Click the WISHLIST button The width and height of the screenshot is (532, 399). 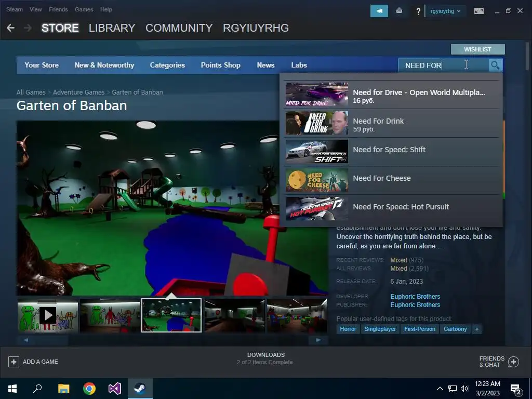pyautogui.click(x=478, y=49)
